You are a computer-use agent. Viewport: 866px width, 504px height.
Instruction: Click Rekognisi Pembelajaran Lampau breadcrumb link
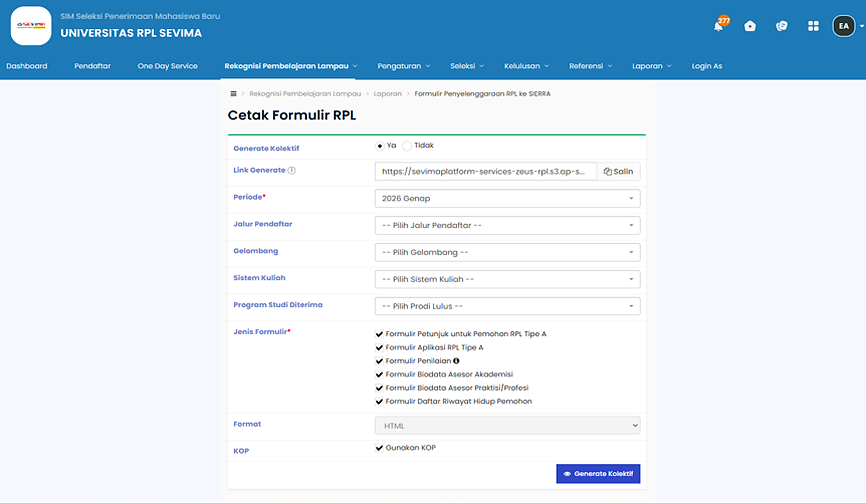(305, 94)
